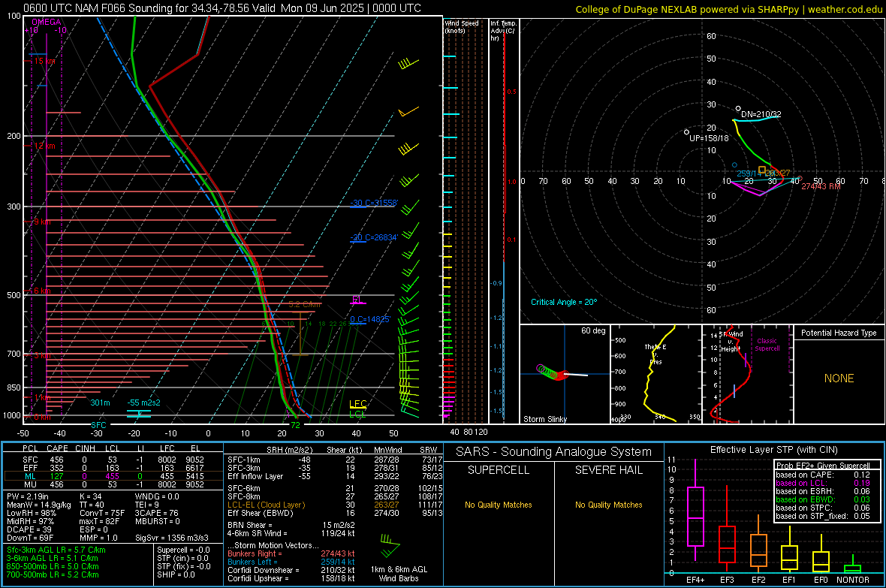The image size is (886, 588).
Task: Click the Classic Supercell label in SR Wind plot
Action: click(x=767, y=345)
